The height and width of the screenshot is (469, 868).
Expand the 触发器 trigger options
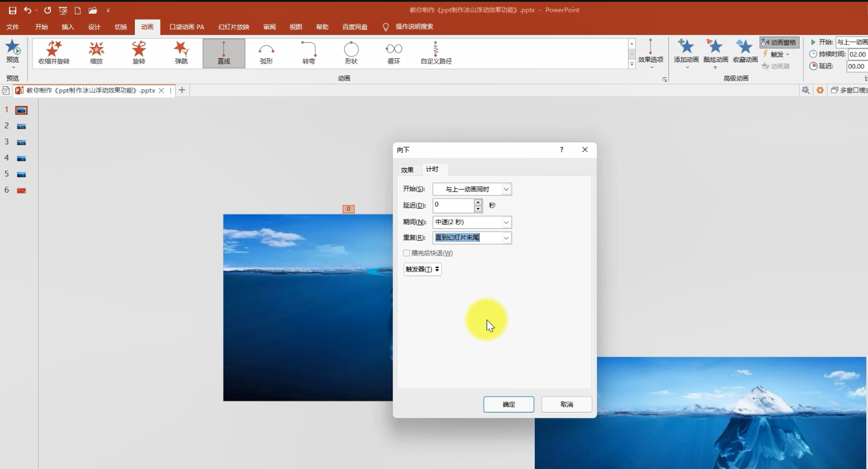(422, 269)
